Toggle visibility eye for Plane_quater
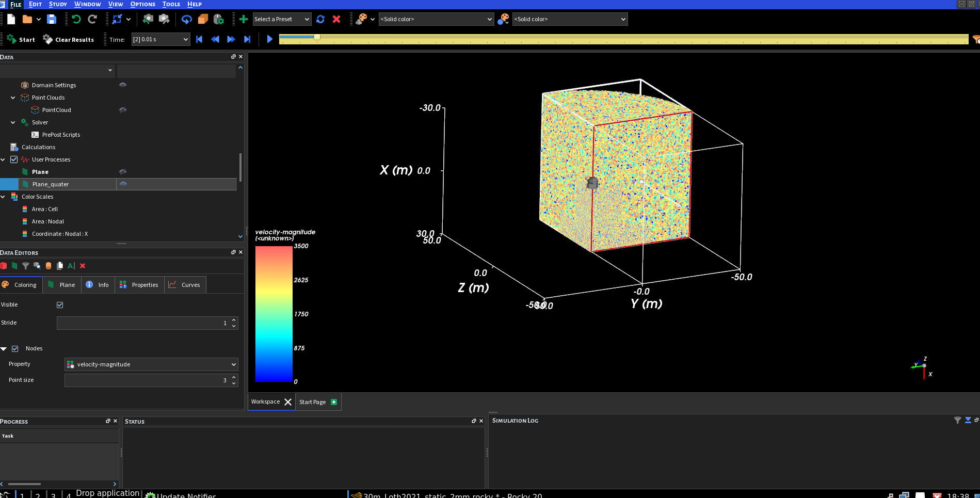980x498 pixels. (x=123, y=184)
